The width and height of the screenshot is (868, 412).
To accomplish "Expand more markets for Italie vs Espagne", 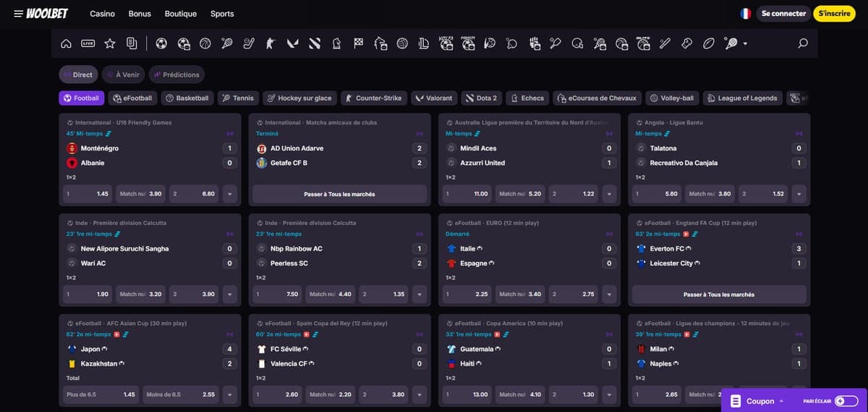I will (x=609, y=295).
